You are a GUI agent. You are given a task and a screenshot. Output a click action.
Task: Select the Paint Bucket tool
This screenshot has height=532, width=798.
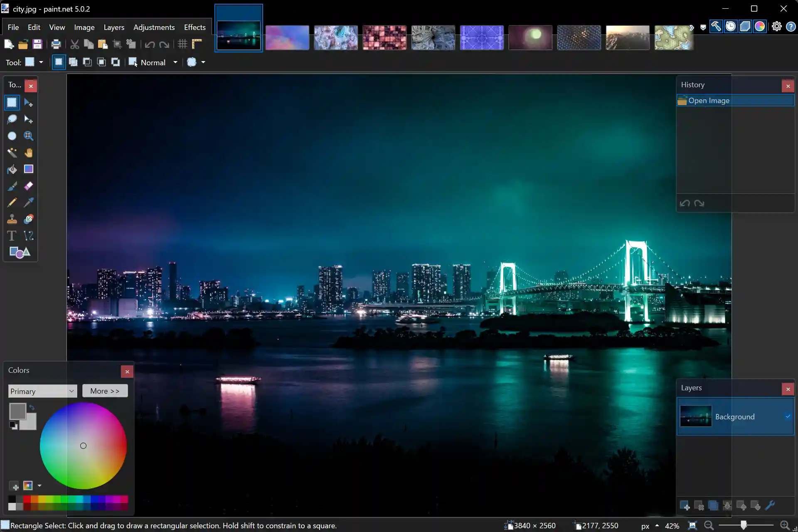(12, 169)
